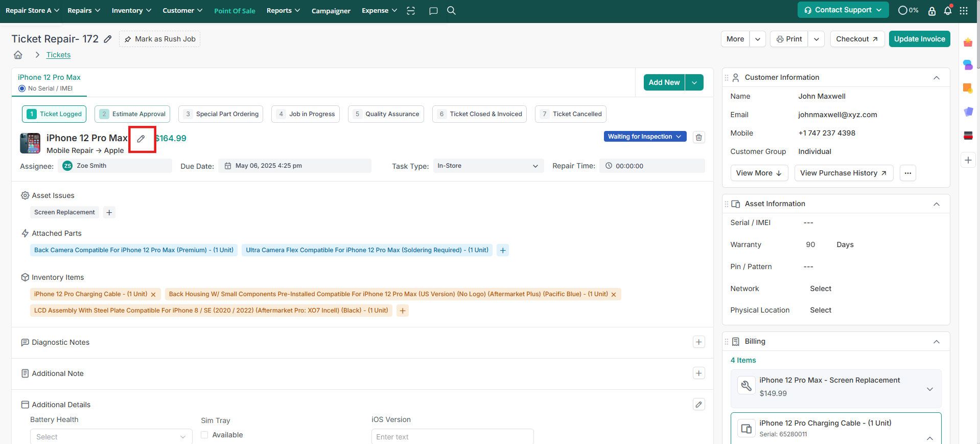This screenshot has width=980, height=444.
Task: Collapse the Asset Information panel
Action: 937,204
